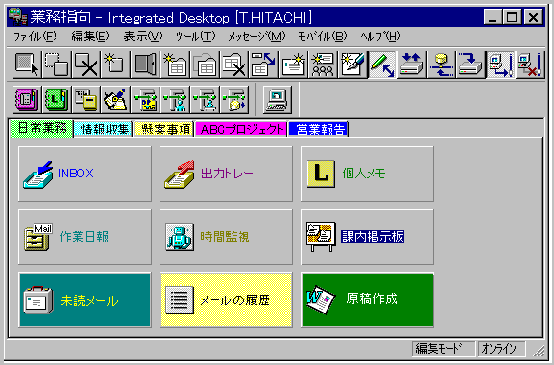Image resolution: width=554 pixels, height=365 pixels.
Task: Click the new group icon showing three people
Action: pos(323,65)
